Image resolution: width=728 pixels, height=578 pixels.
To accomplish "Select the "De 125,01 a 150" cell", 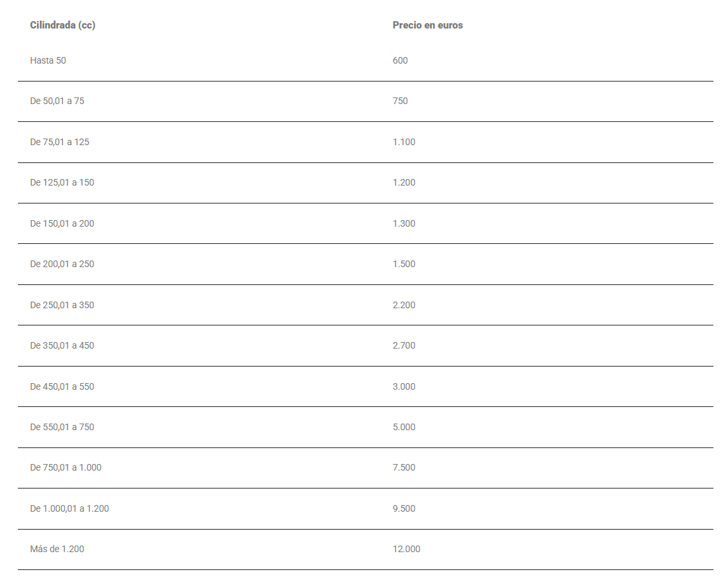I will (x=62, y=182).
